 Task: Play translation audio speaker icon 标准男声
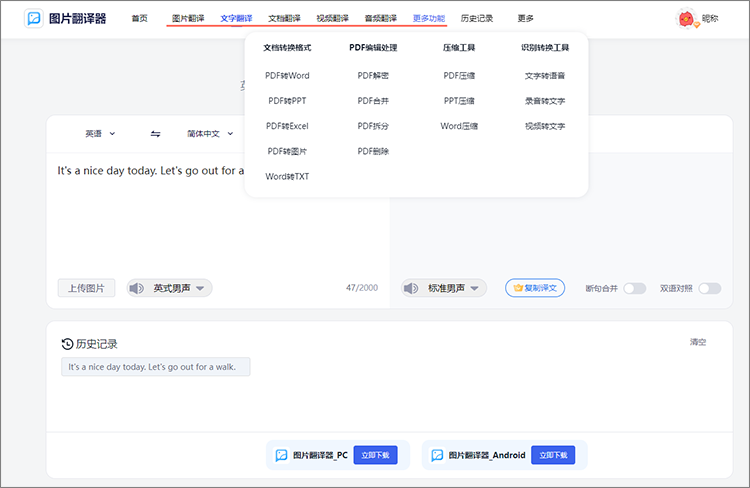click(x=411, y=288)
